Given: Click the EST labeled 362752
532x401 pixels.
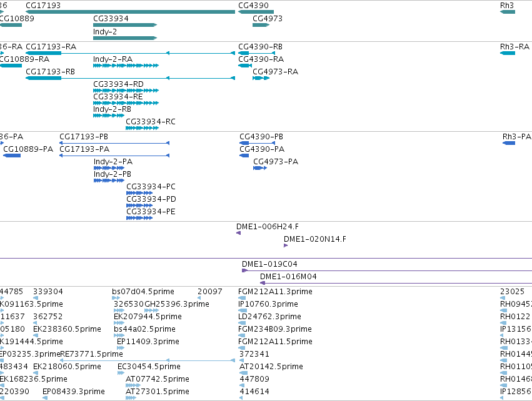Looking at the screenshot, I should (48, 317).
